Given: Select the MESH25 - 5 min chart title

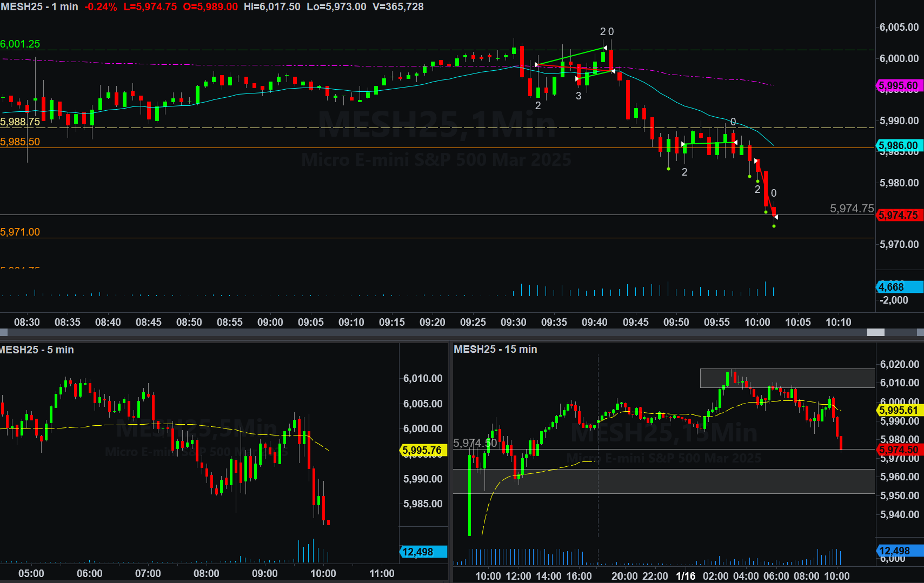Looking at the screenshot, I should [37, 350].
